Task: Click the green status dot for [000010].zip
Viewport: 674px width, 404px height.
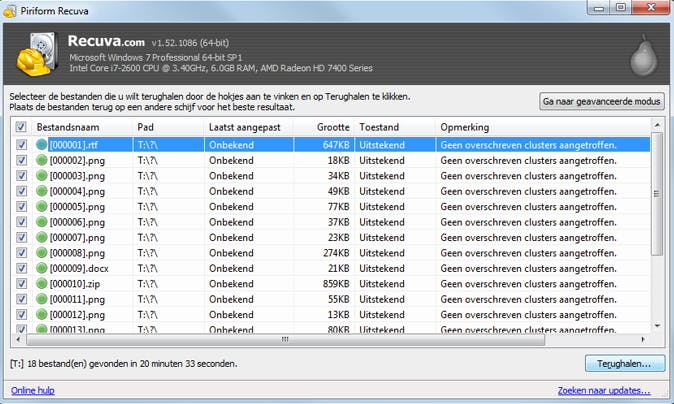Action: click(x=42, y=284)
